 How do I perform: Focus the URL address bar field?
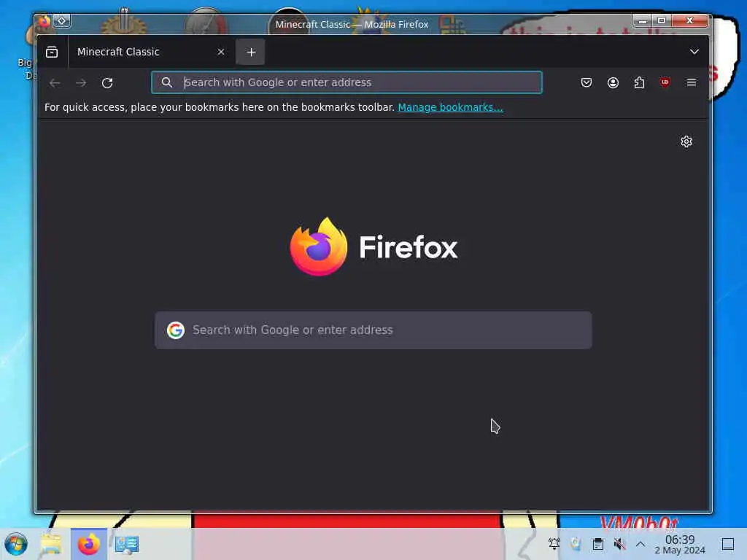(347, 82)
